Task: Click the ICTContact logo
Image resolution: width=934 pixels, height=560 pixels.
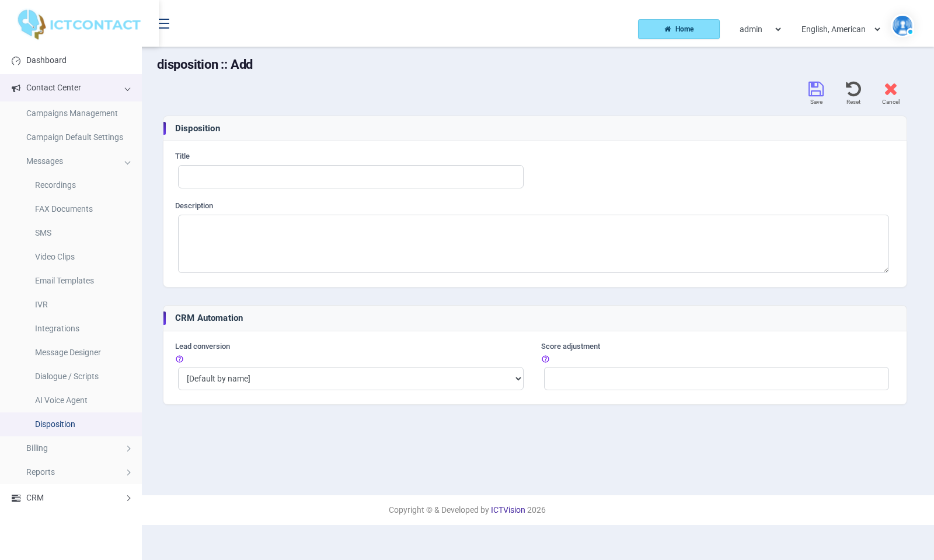Action: pos(79,24)
